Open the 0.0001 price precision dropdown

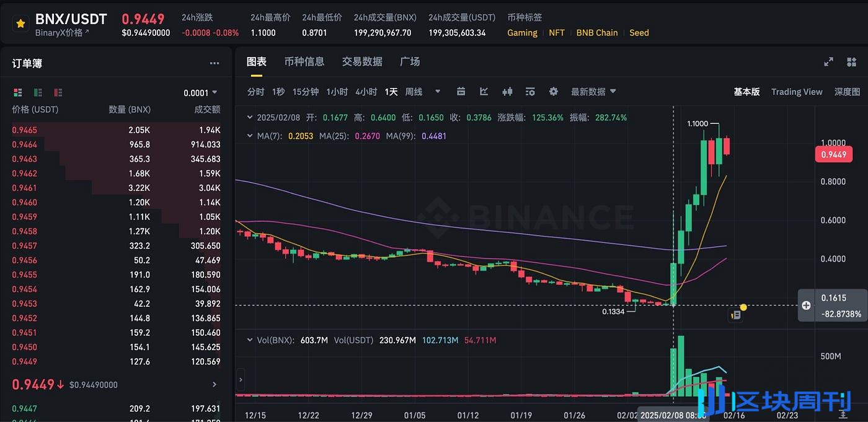[200, 93]
